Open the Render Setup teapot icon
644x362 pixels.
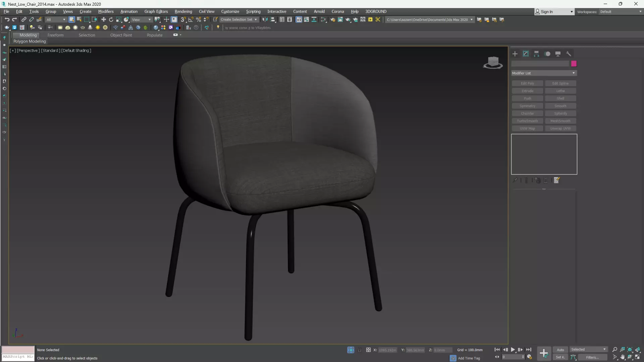[333, 19]
